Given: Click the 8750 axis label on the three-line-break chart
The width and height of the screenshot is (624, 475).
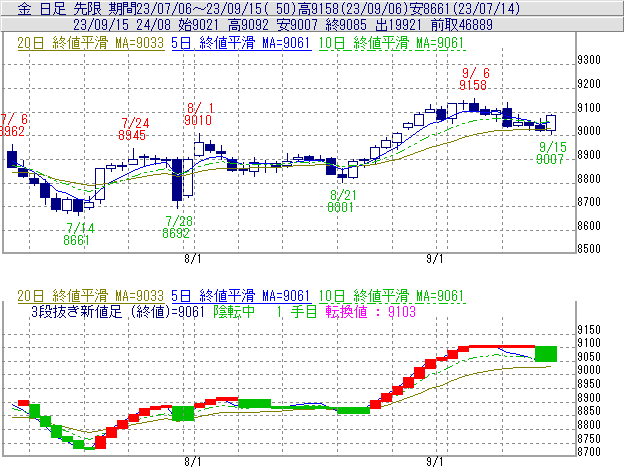Looking at the screenshot, I should (x=589, y=438).
